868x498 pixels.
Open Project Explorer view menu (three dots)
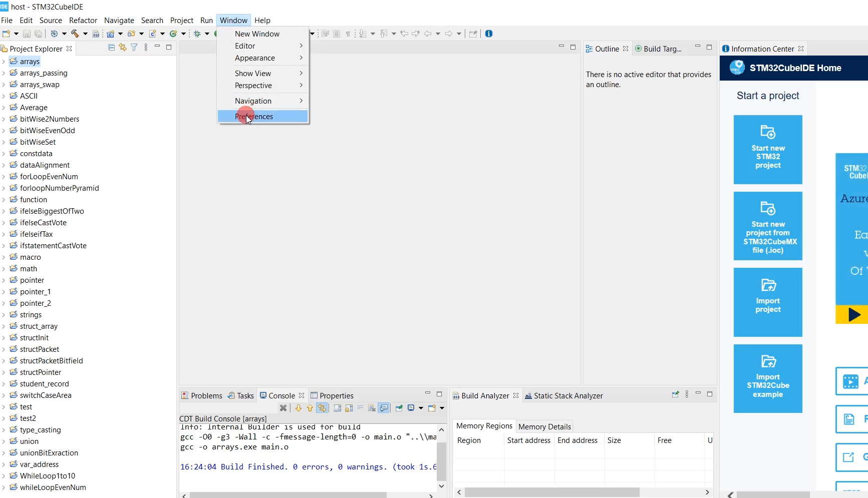[146, 48]
